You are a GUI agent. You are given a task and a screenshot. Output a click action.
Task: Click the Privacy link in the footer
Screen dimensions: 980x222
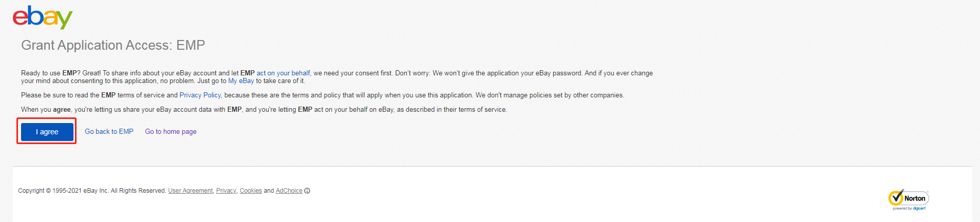click(226, 191)
